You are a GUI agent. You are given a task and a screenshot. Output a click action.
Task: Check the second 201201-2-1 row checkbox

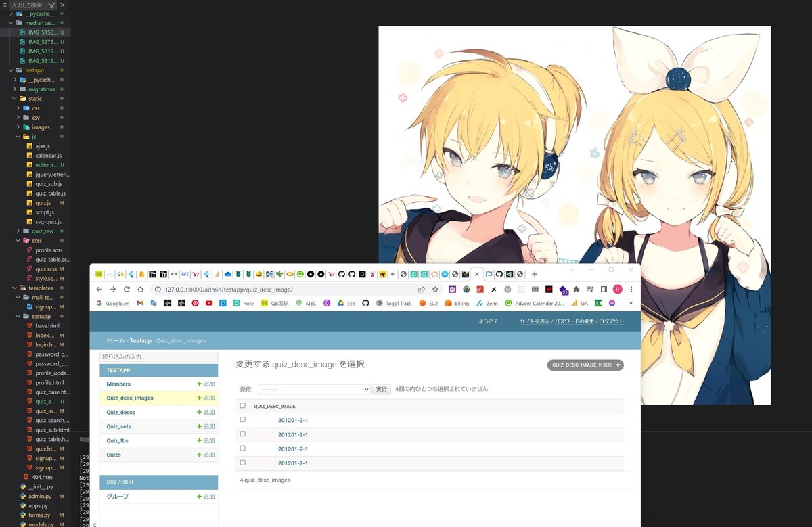point(243,434)
